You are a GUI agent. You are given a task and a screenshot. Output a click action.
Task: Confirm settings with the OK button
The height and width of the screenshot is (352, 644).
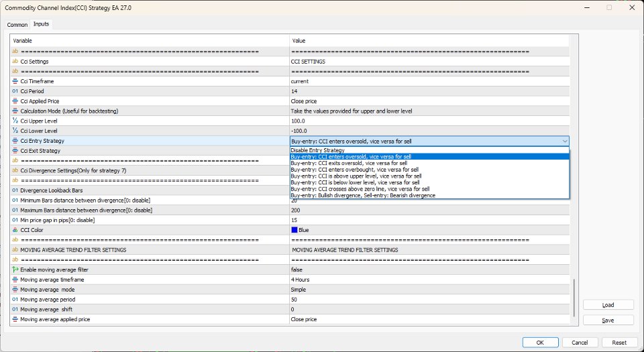540,343
